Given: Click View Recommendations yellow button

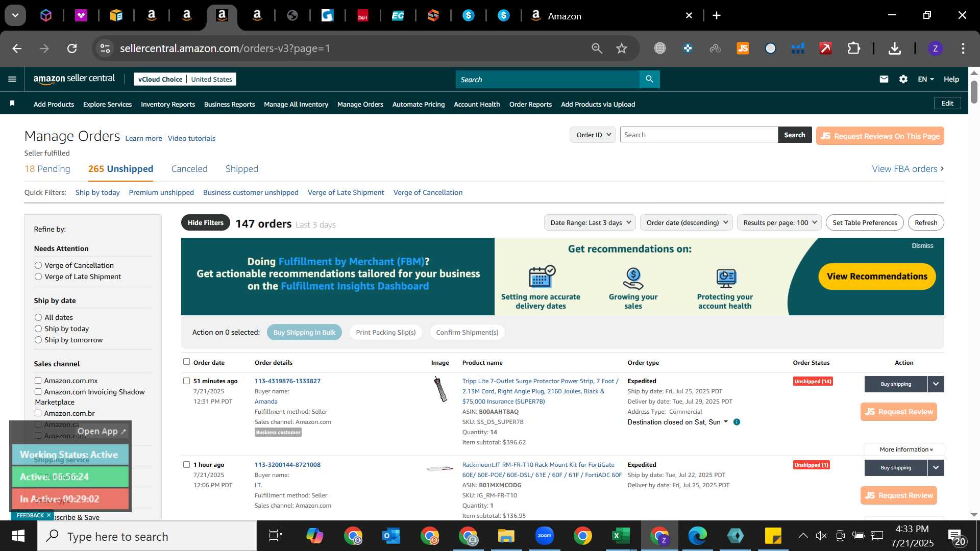Looking at the screenshot, I should [877, 276].
